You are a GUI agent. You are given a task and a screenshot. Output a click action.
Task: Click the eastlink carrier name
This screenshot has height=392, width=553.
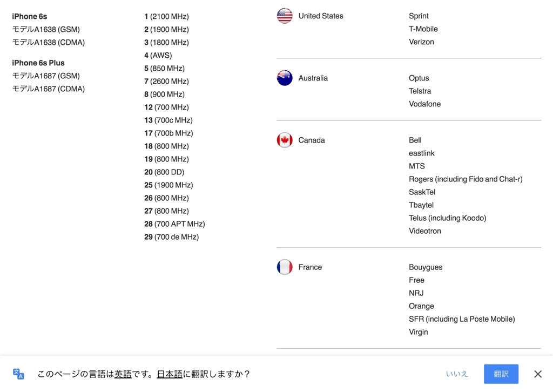[x=421, y=153]
